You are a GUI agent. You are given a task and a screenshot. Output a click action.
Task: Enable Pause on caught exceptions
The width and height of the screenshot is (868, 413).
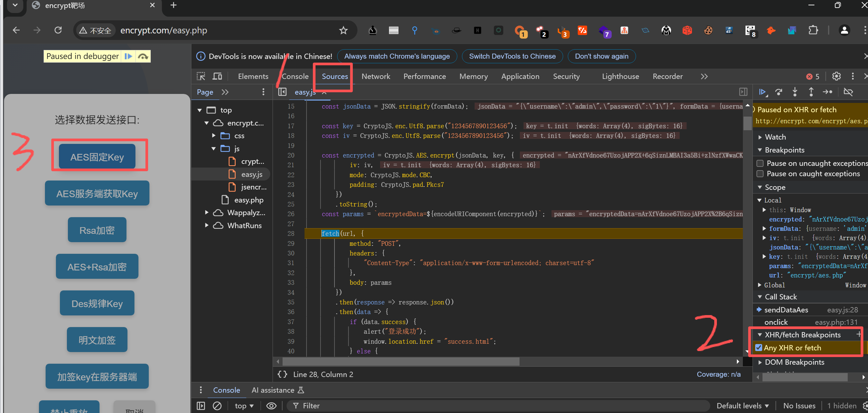(760, 174)
